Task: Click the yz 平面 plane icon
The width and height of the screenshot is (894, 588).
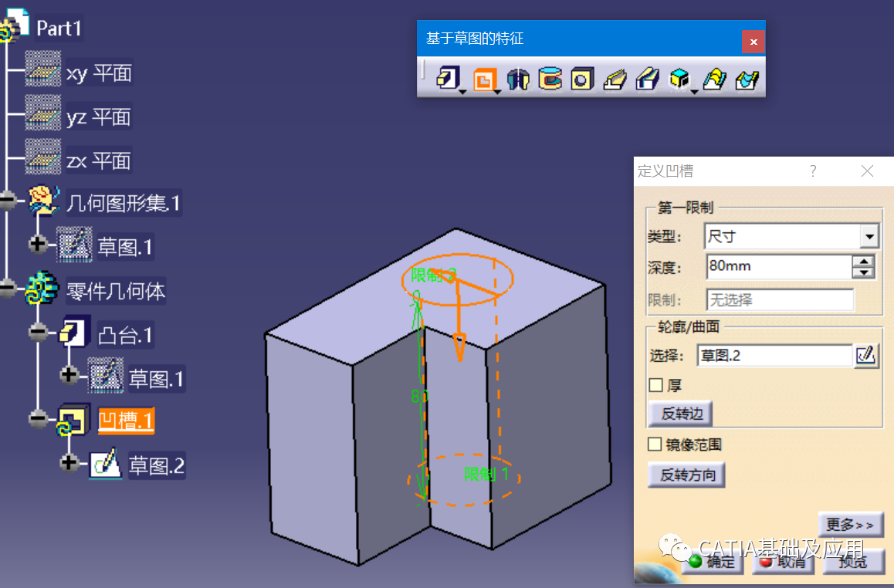Action: pos(42,113)
